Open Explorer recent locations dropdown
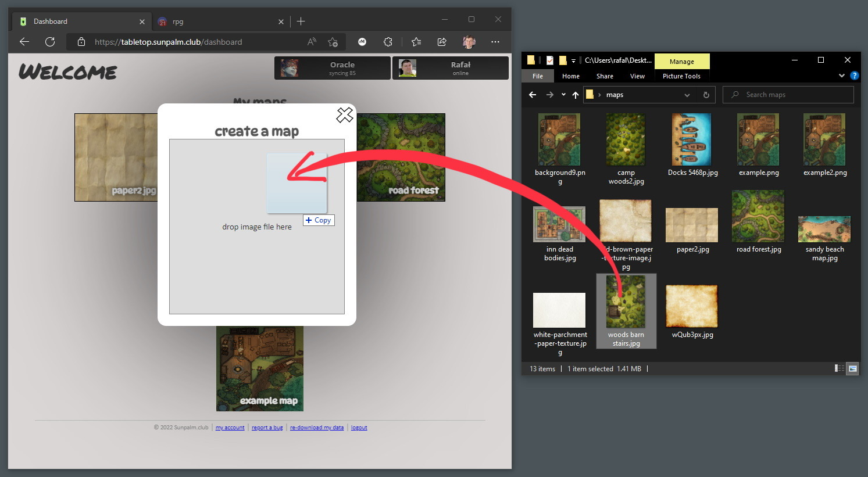 point(563,95)
